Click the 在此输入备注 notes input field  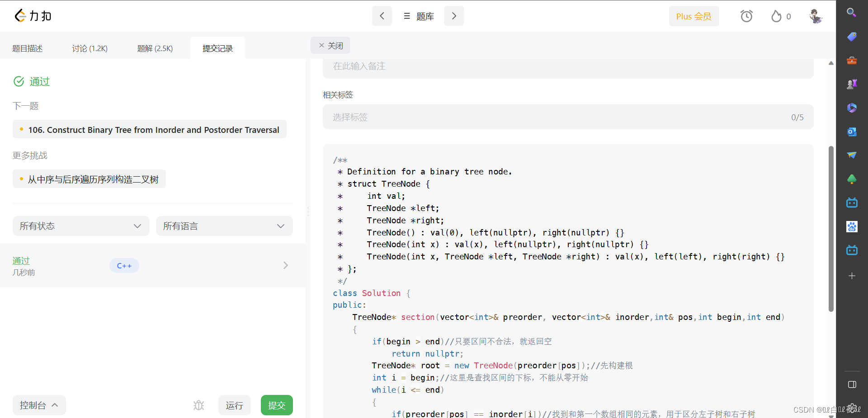568,66
